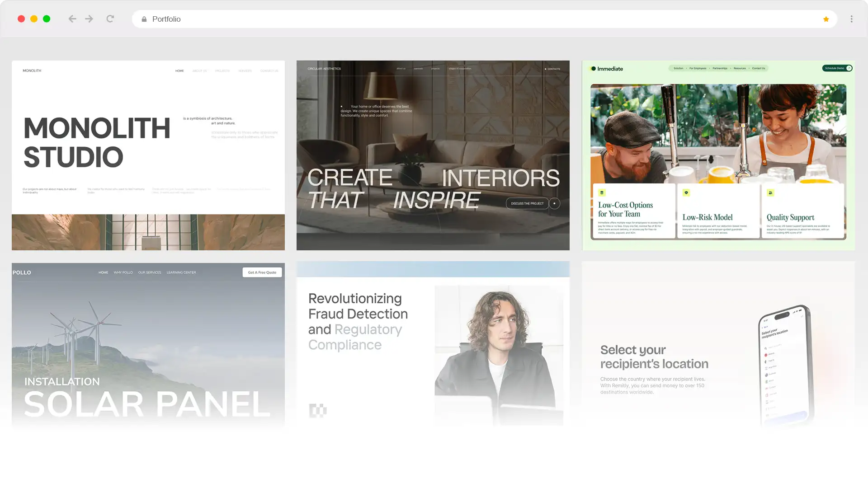Open the browser three-dot menu
This screenshot has width=868, height=488.
pyautogui.click(x=851, y=19)
